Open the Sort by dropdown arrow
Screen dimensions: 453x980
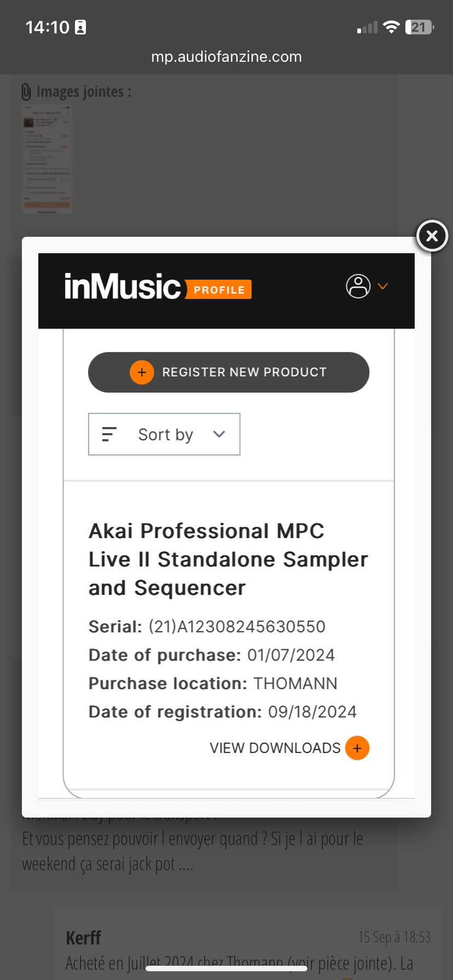[x=219, y=434]
